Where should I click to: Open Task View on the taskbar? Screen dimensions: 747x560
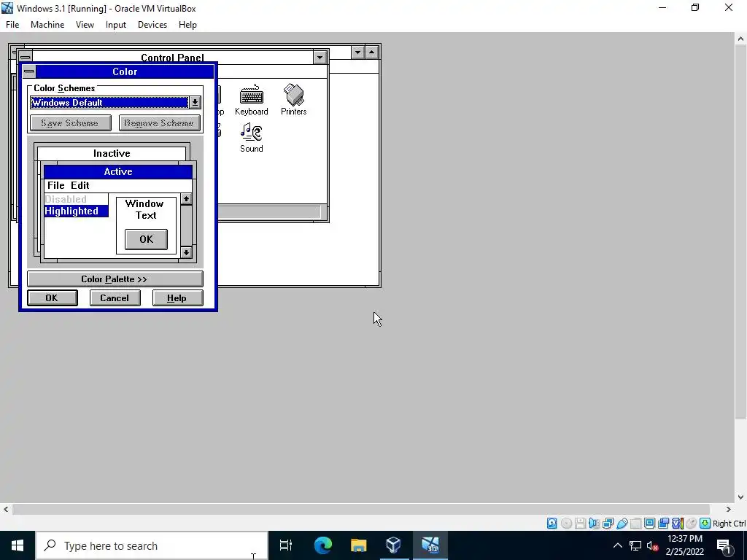286,545
